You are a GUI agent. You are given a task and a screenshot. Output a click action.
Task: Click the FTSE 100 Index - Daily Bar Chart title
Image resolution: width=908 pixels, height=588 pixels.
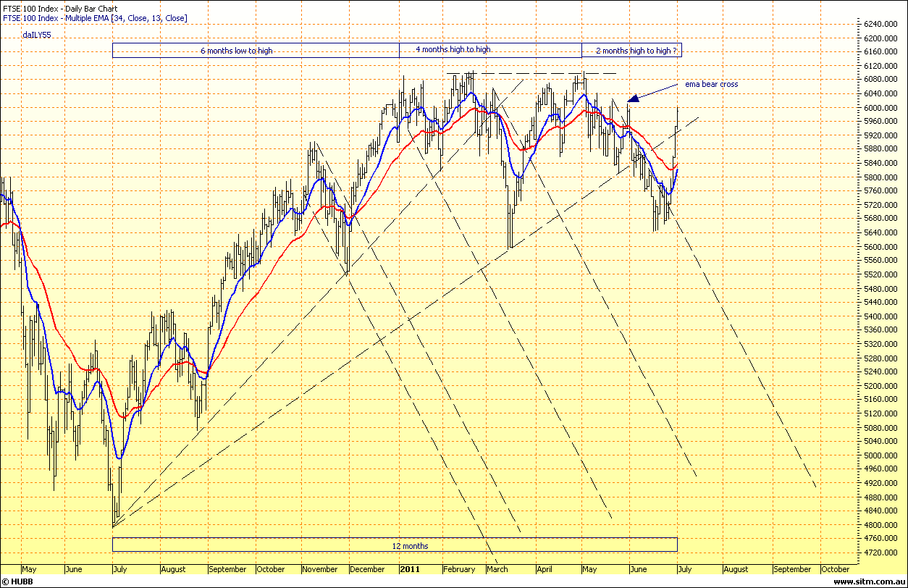point(60,8)
